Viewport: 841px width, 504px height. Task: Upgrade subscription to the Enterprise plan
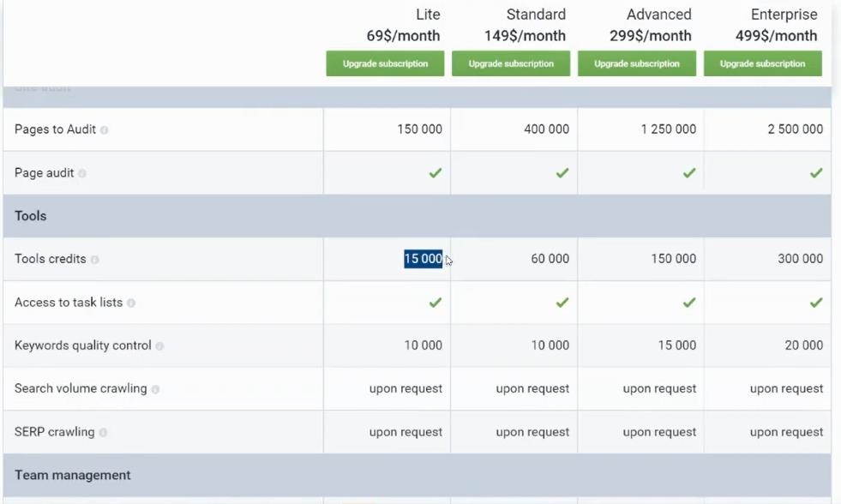pyautogui.click(x=763, y=63)
